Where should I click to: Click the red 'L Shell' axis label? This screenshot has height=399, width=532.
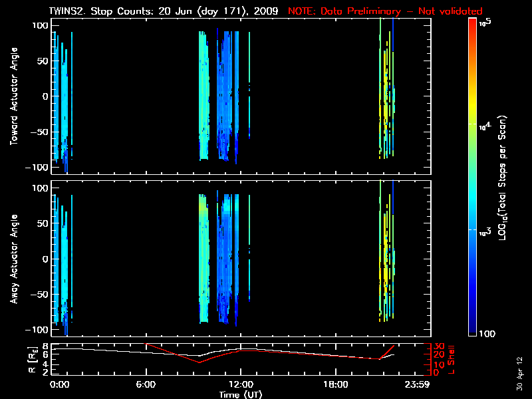click(452, 359)
